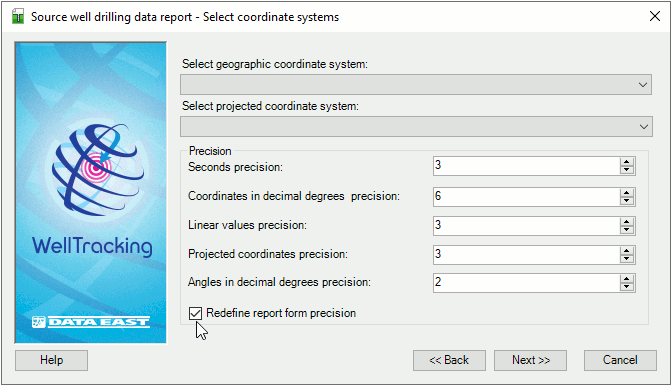
Task: Open projected coordinate system dropdown
Action: coord(416,126)
